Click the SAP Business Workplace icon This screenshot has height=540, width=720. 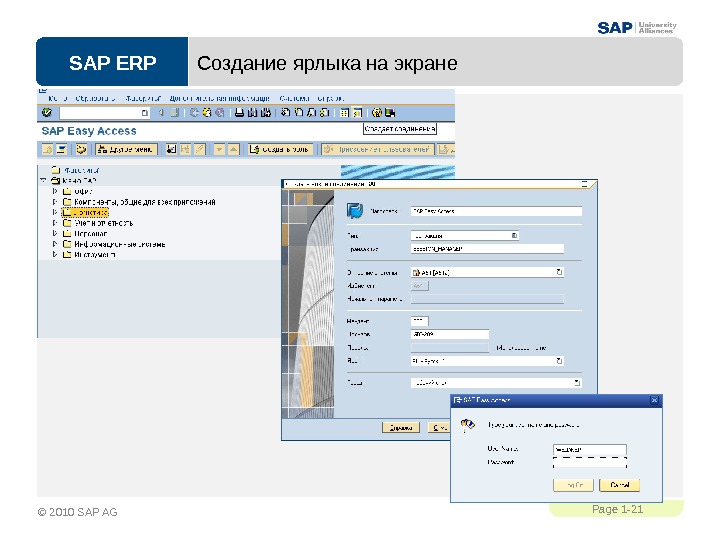81,149
